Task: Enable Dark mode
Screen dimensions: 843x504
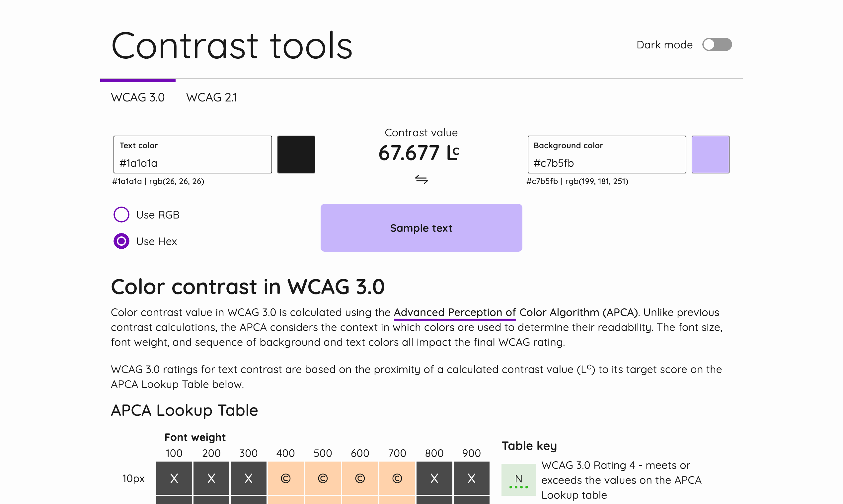Action: coord(717,44)
